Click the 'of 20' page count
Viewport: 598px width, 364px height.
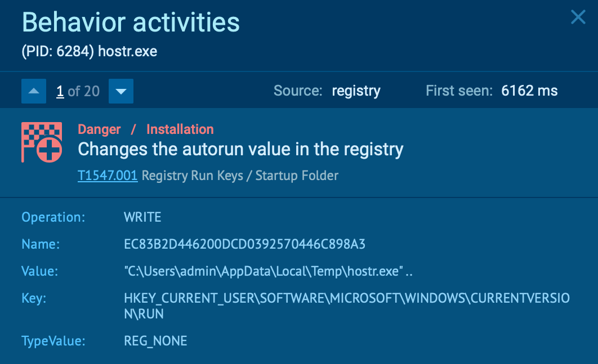point(83,91)
